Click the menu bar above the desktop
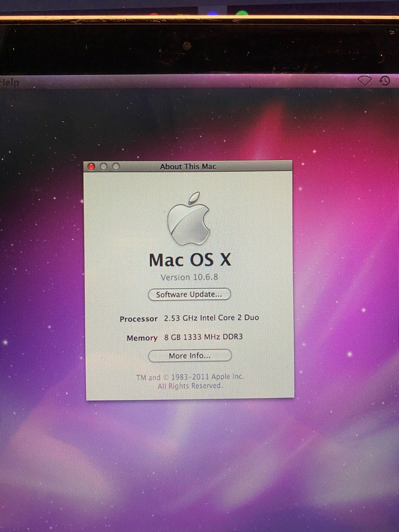 coord(197,82)
